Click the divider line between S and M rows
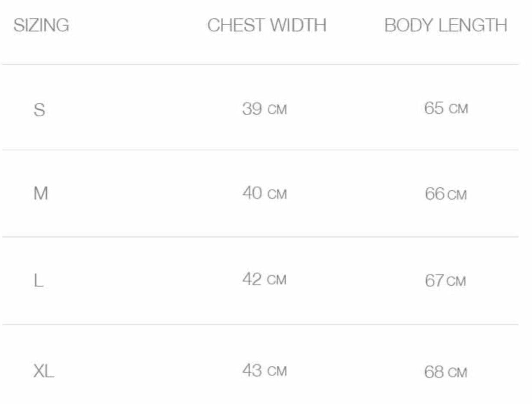Screen dimensions: 532x404 click(x=260, y=150)
